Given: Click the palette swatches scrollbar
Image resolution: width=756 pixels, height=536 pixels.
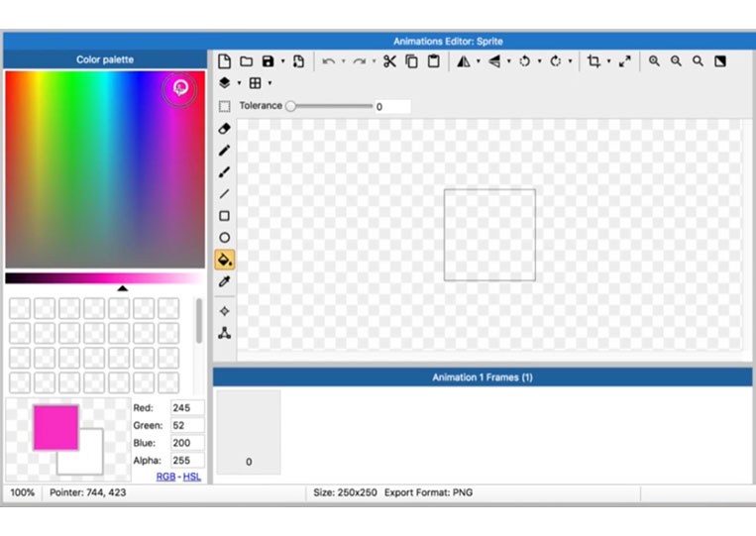Looking at the screenshot, I should coord(198,321).
